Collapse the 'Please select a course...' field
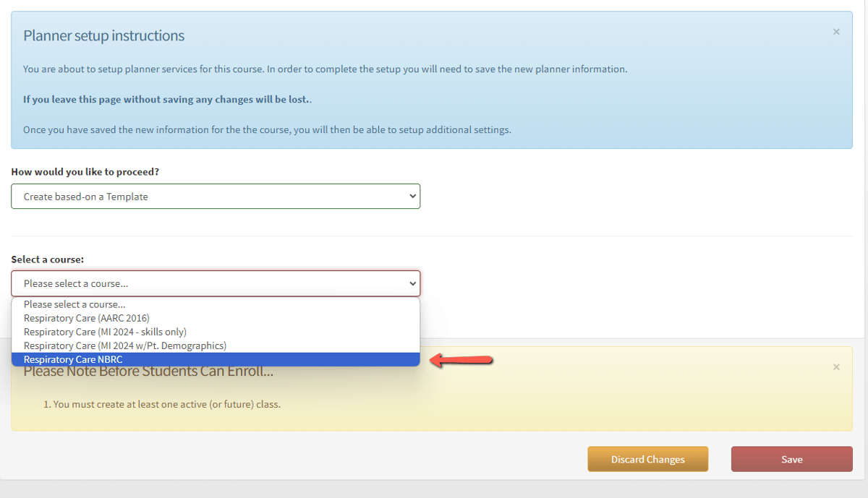 (x=215, y=283)
